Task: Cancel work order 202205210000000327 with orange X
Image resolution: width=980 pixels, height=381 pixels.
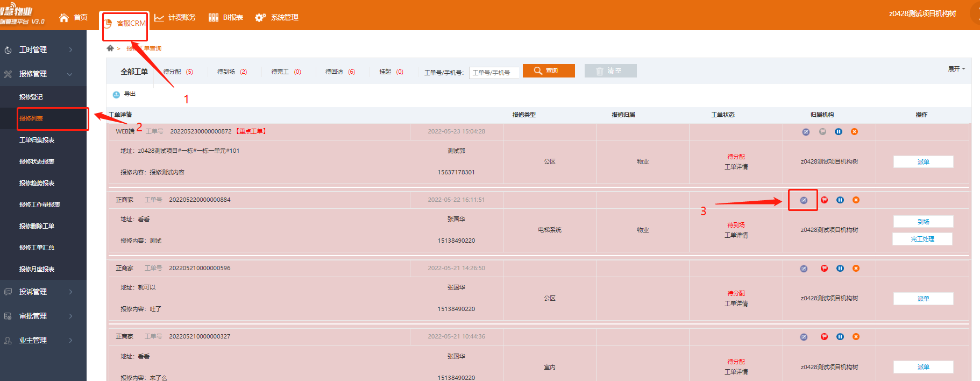Action: (856, 337)
